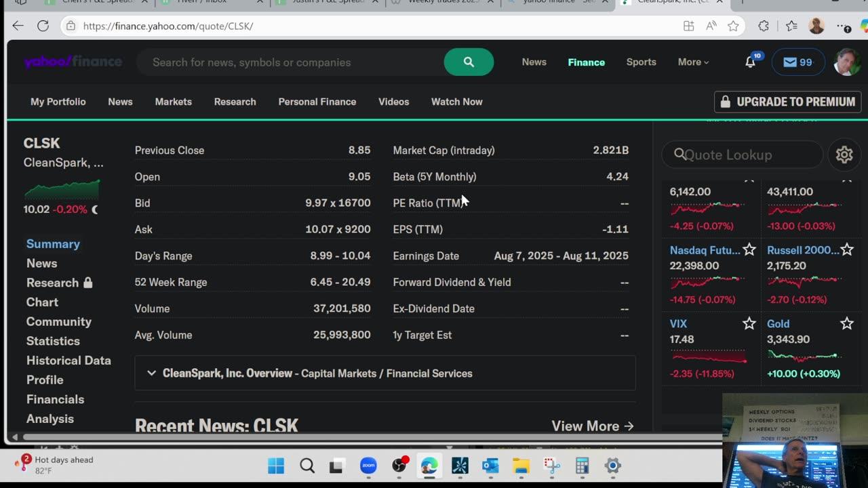This screenshot has height=488, width=868.
Task: Open Watch Now in the navigation bar
Action: coord(457,102)
